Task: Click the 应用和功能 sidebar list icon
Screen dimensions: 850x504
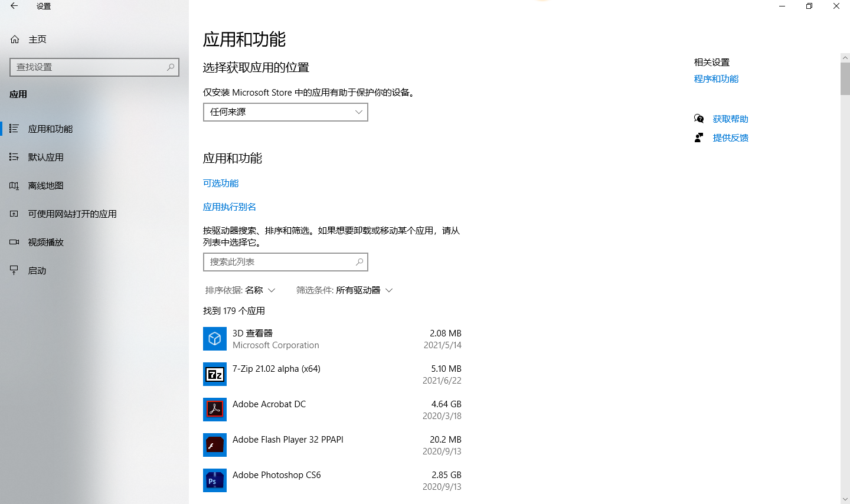Action: [14, 129]
